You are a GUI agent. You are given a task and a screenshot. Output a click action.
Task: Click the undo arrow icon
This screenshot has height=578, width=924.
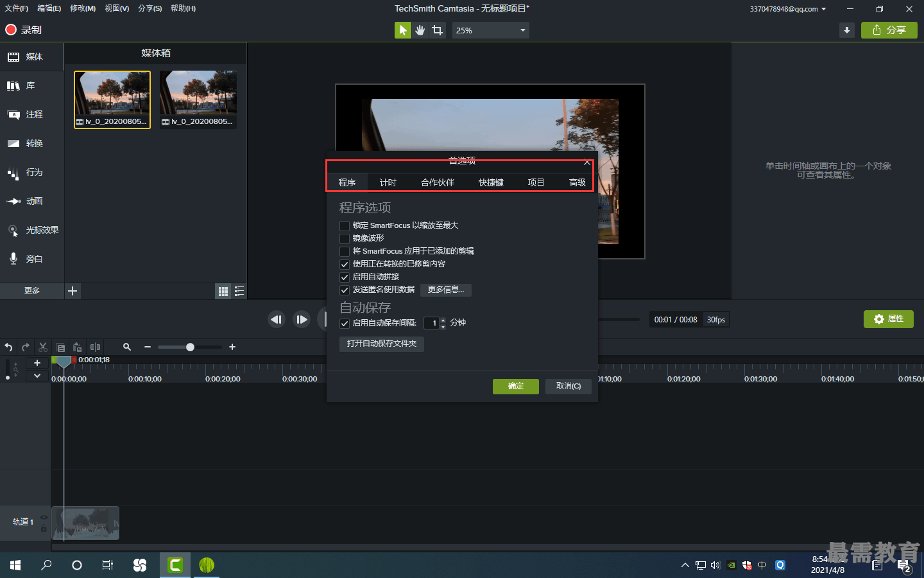(8, 347)
